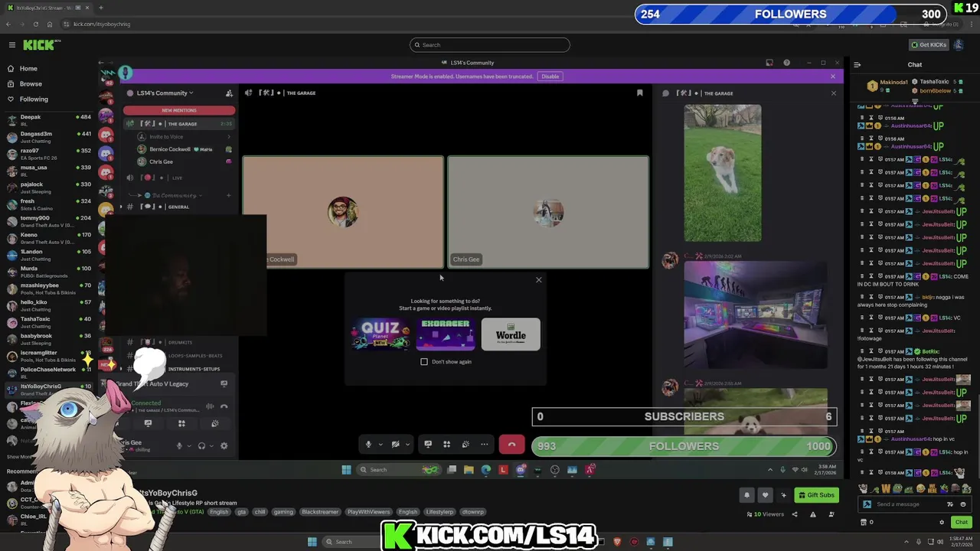
Task: Launch Quiz Planet activity
Action: (x=381, y=335)
